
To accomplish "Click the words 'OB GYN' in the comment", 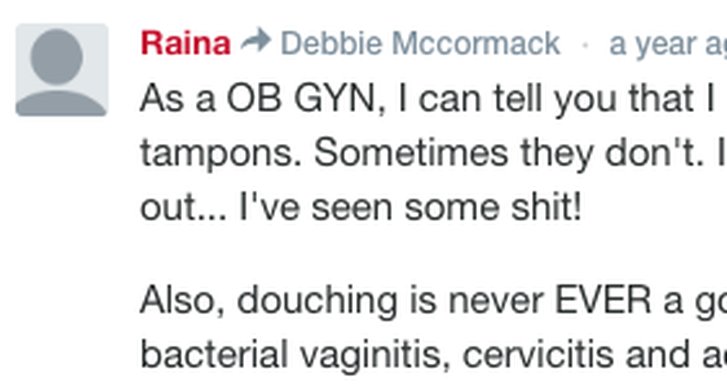I will (300, 99).
